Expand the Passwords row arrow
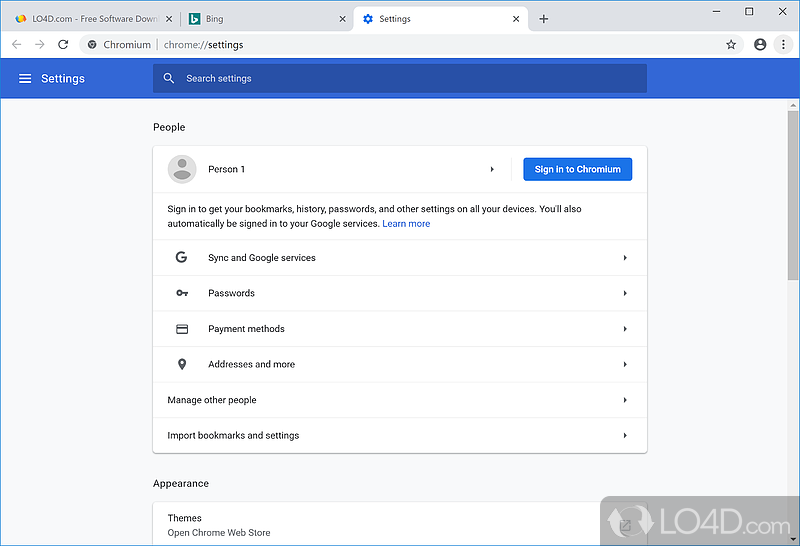Screen dimensions: 800x546 625,293
